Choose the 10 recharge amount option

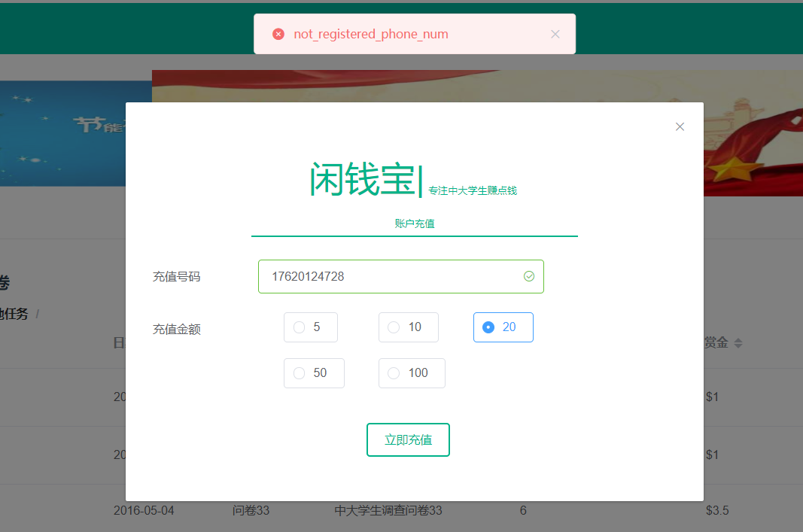point(394,327)
